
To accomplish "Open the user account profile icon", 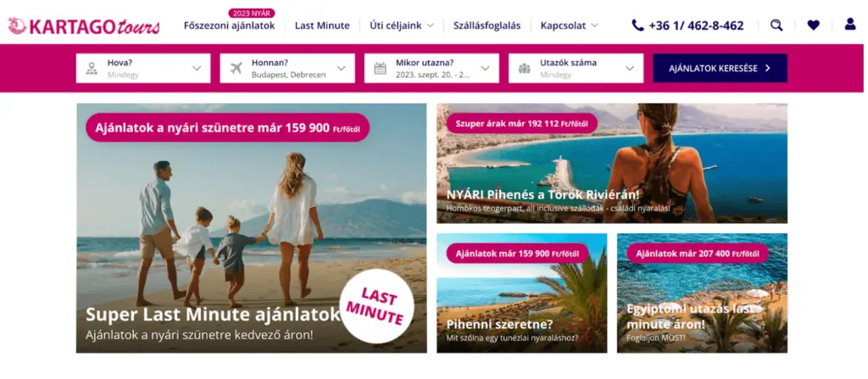I will (850, 25).
